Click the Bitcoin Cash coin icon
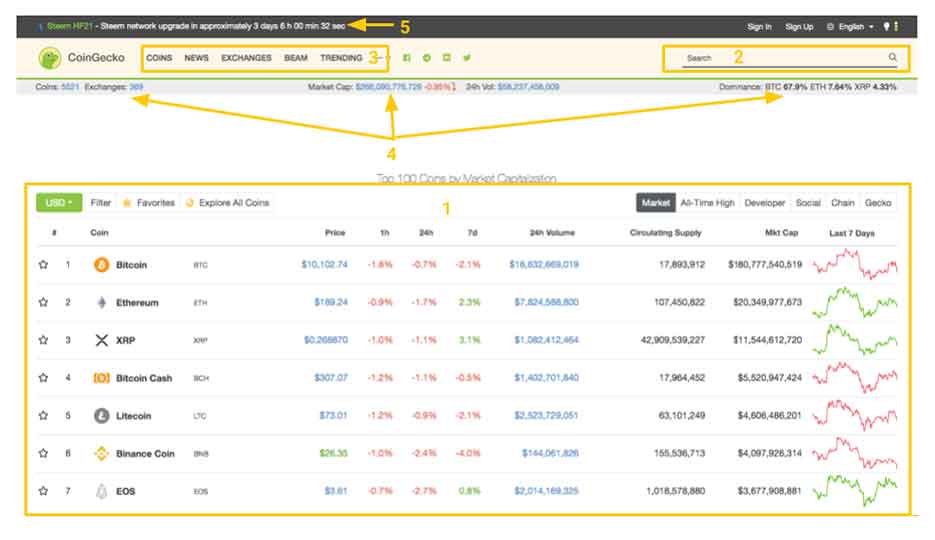This screenshot has height=540, width=935. 101,378
